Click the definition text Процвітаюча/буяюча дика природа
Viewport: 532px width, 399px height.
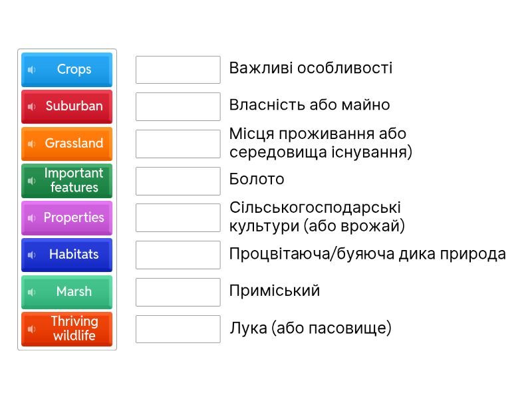[x=367, y=254]
